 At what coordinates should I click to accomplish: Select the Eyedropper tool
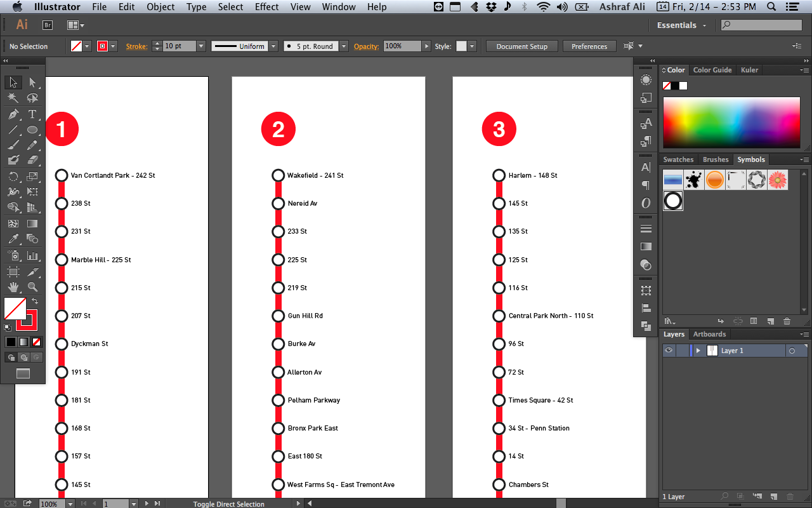click(13, 239)
